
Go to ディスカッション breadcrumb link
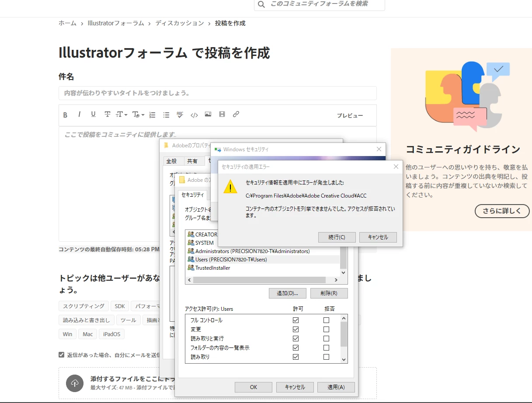coord(180,23)
